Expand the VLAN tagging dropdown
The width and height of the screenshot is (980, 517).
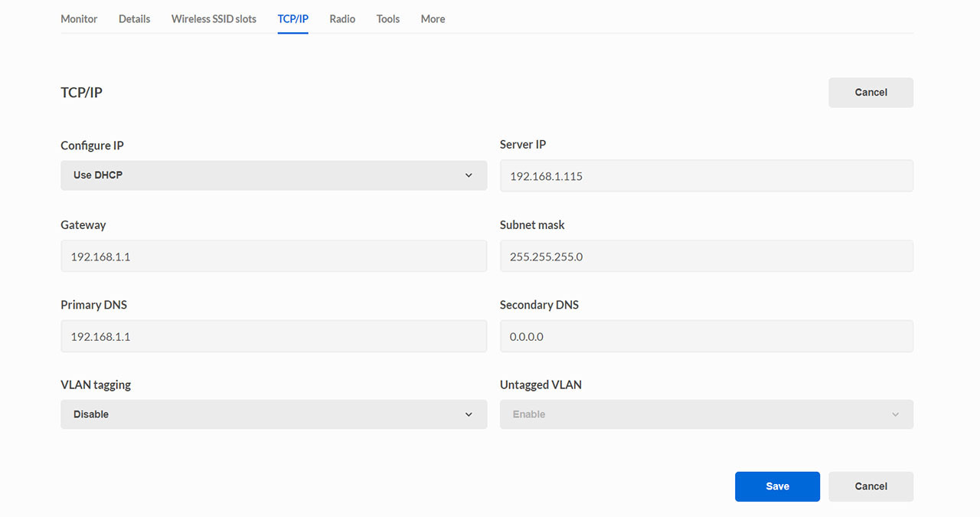[273, 414]
